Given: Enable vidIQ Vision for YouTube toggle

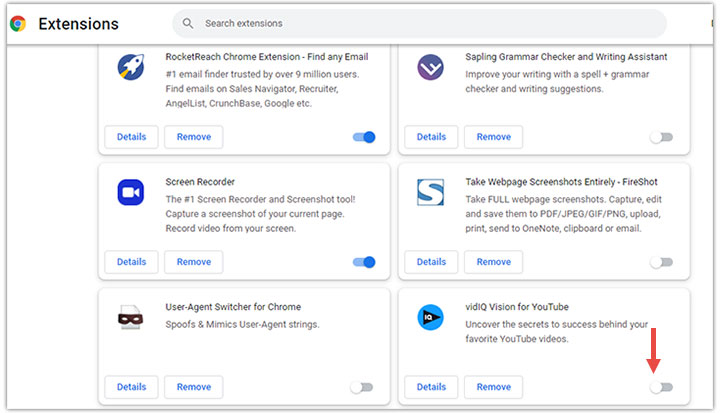Looking at the screenshot, I should [661, 387].
